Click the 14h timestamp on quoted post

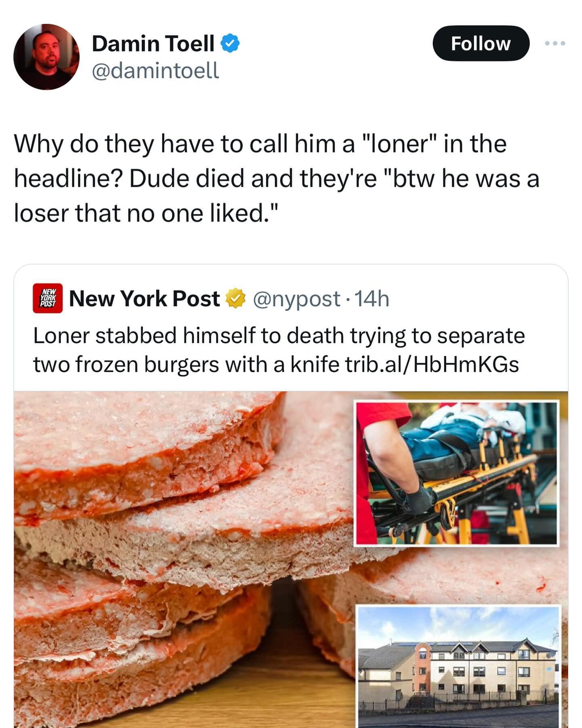point(372,299)
